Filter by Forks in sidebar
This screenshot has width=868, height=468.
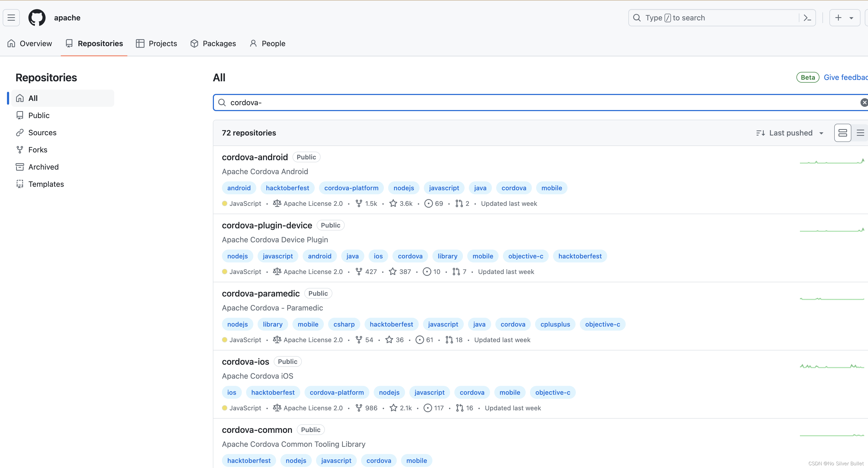click(x=63, y=150)
